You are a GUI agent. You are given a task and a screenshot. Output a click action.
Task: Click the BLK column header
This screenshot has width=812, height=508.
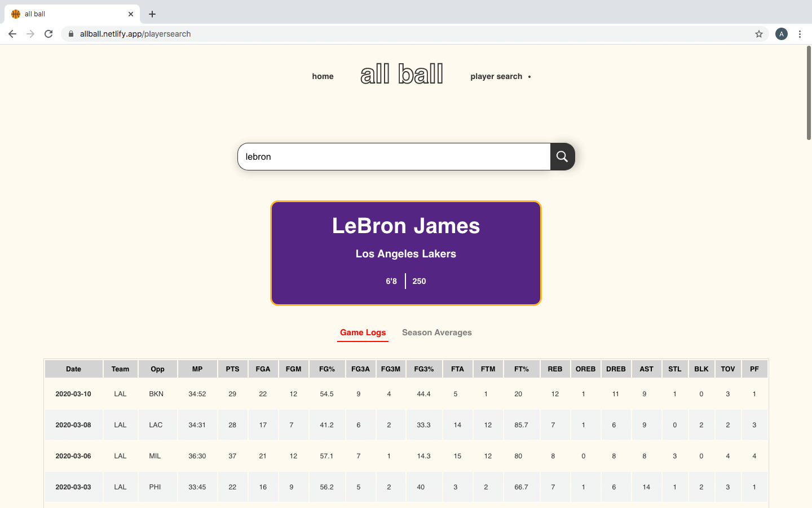tap(701, 369)
